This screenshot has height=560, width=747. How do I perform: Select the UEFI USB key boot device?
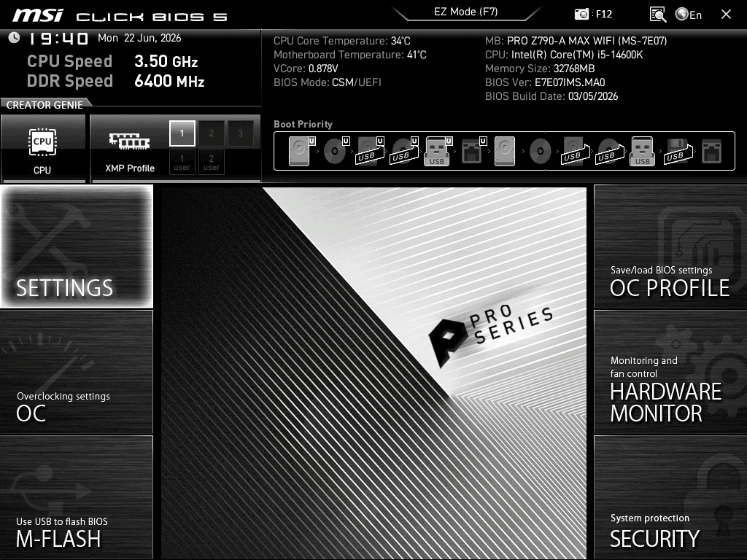(x=438, y=151)
